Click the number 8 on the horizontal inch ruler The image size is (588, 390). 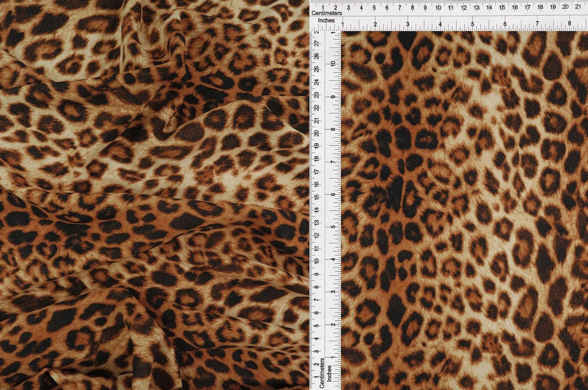tap(570, 23)
